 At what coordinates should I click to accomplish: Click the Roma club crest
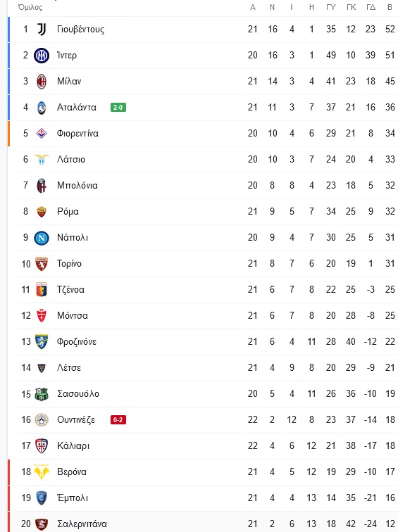click(x=42, y=212)
